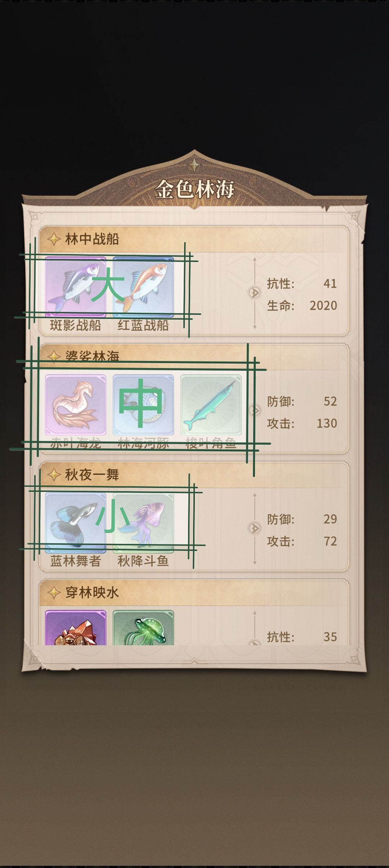Open the 秋夜一舞 collection header
Image resolution: width=389 pixels, height=868 pixels.
(x=194, y=475)
